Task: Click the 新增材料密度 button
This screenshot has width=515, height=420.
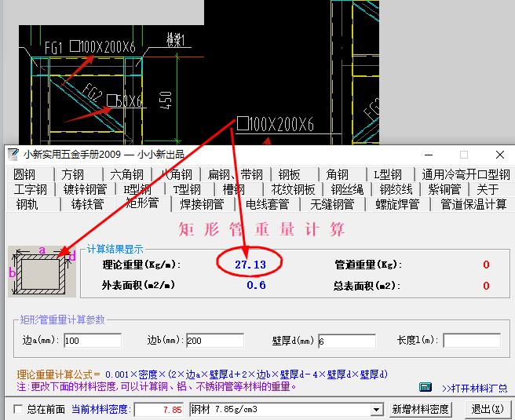Action: 421,410
